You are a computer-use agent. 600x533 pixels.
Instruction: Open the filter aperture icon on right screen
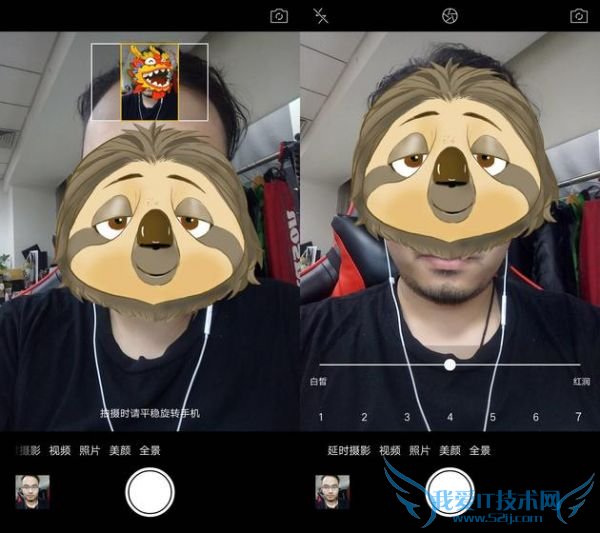tap(450, 16)
